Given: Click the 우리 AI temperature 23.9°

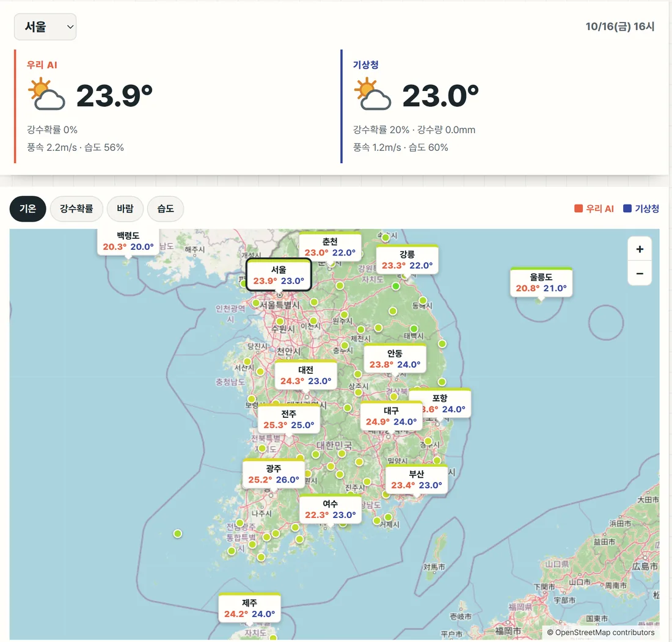Looking at the screenshot, I should (x=114, y=95).
